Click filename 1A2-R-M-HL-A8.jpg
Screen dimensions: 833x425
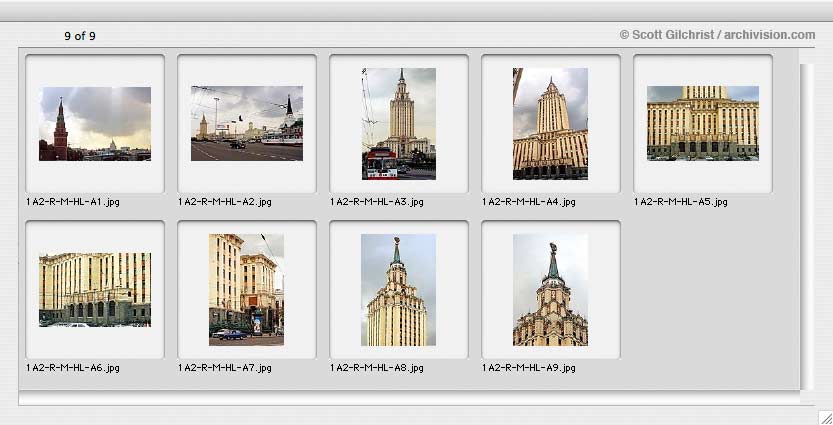point(377,368)
